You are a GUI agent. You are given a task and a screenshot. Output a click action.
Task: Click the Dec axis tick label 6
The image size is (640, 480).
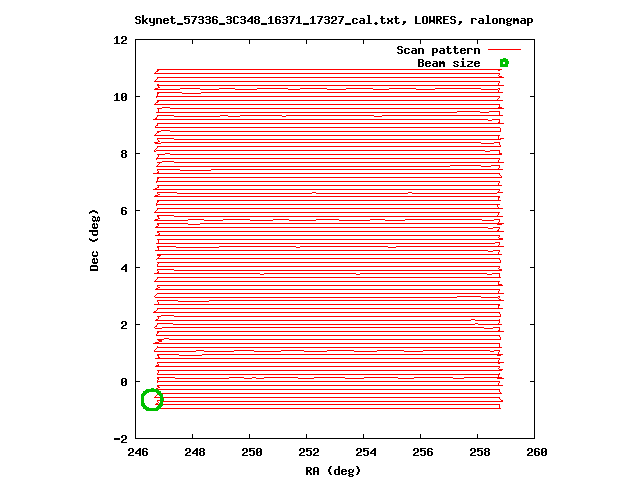(x=124, y=211)
